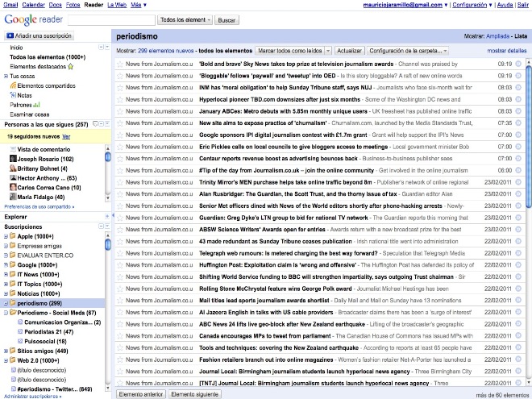Open La Web from the top bar
The height and width of the screenshot is (399, 532).
(117, 5)
